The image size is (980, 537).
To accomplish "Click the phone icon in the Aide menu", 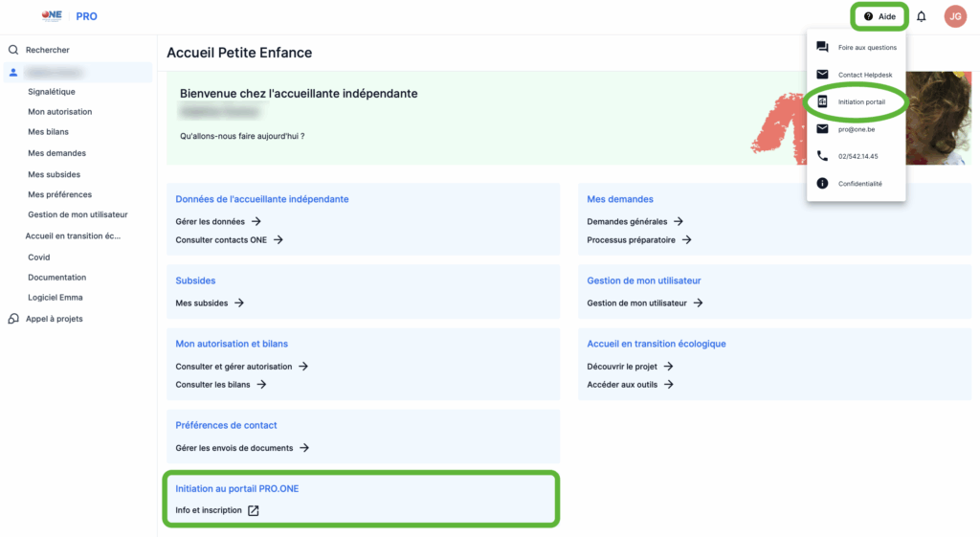I will (x=822, y=156).
